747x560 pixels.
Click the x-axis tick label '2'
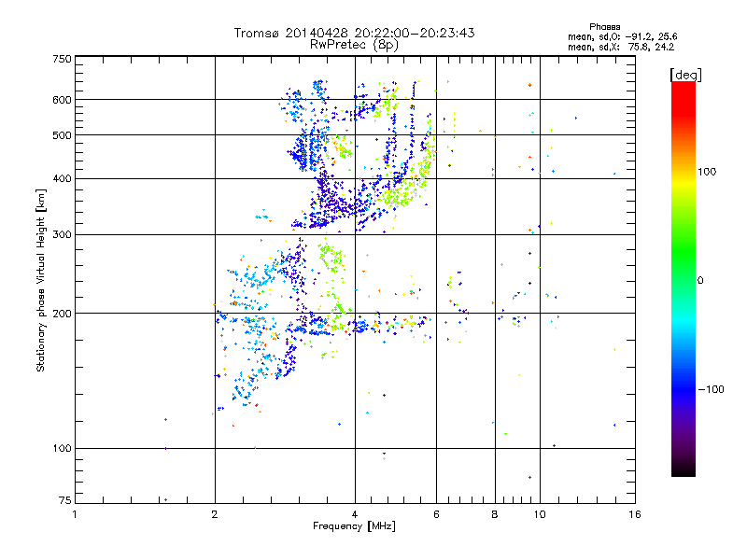[x=215, y=514]
